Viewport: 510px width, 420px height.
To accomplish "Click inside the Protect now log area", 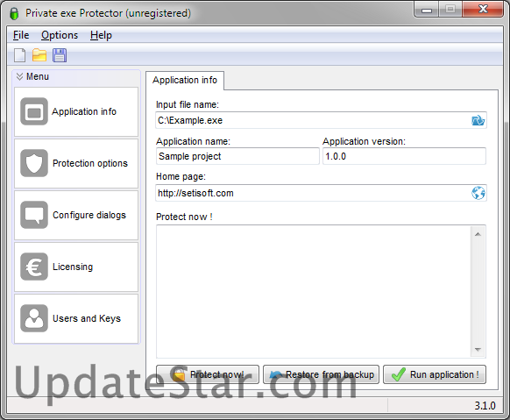I will tap(313, 291).
